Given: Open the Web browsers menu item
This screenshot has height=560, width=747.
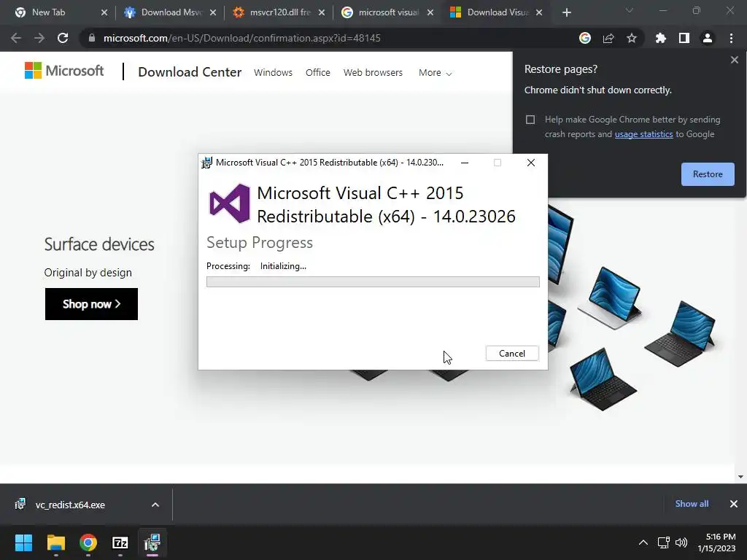Looking at the screenshot, I should (373, 73).
